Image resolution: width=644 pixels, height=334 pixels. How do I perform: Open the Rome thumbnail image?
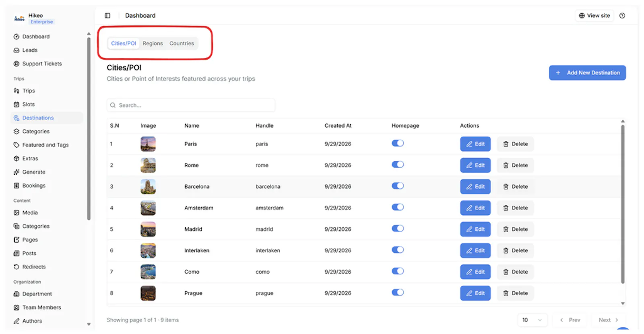tap(148, 165)
